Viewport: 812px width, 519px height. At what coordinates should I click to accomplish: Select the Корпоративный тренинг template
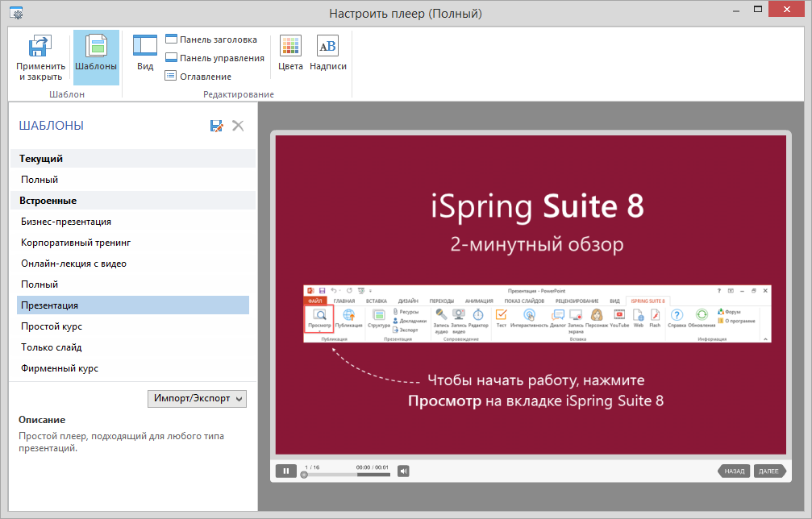(133, 243)
